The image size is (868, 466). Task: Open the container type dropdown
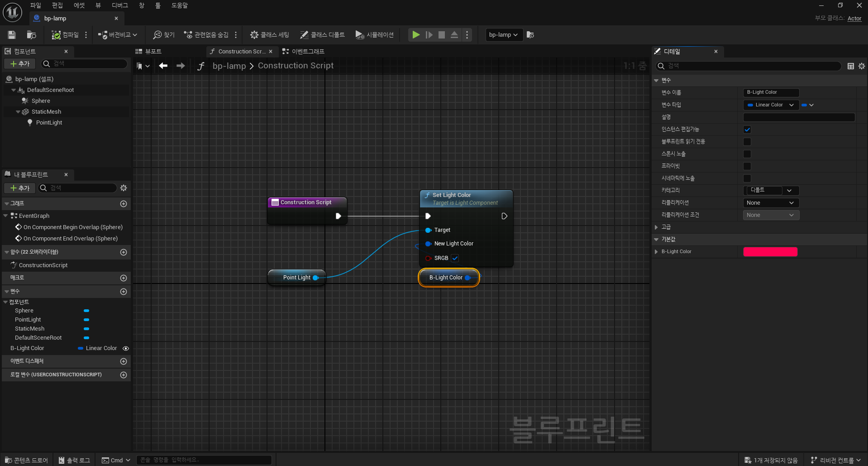coord(807,105)
